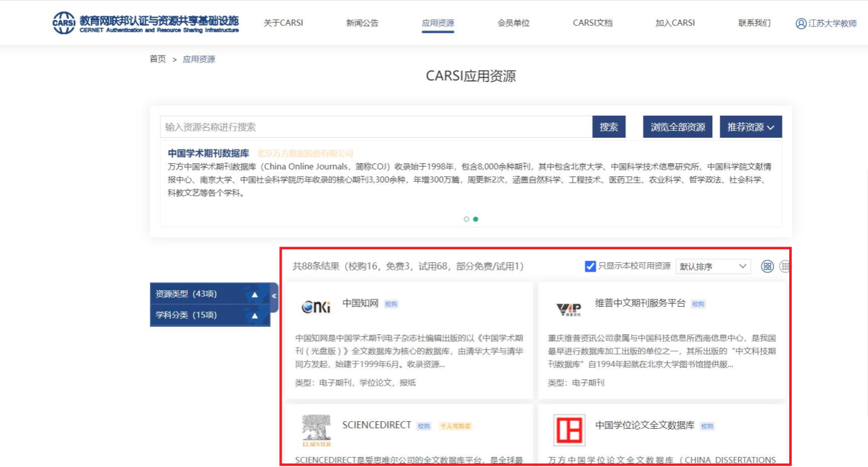The image size is (868, 467).
Task: Click the 中国知网 description paragraph
Action: [409, 351]
